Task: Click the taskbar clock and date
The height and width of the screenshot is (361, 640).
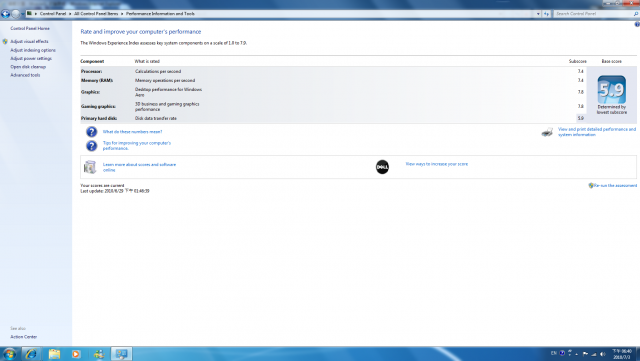Action: point(622,354)
